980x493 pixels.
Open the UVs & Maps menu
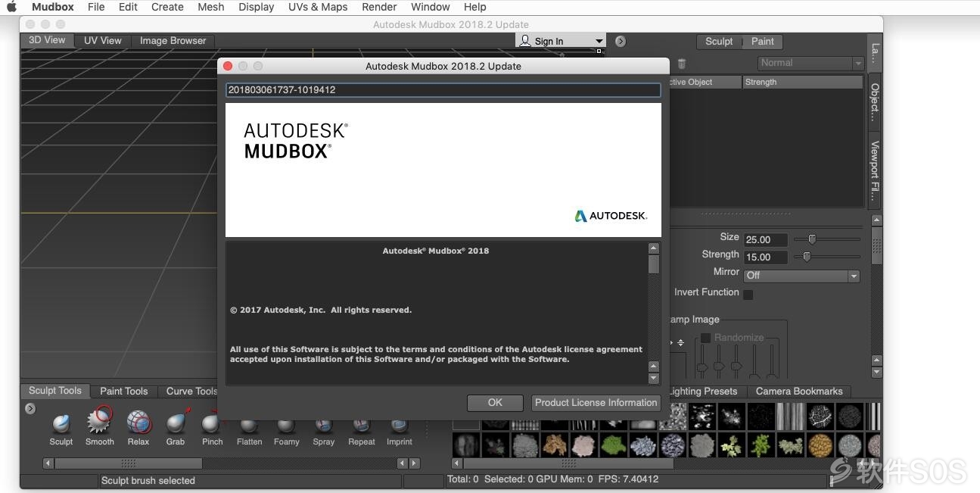[318, 7]
